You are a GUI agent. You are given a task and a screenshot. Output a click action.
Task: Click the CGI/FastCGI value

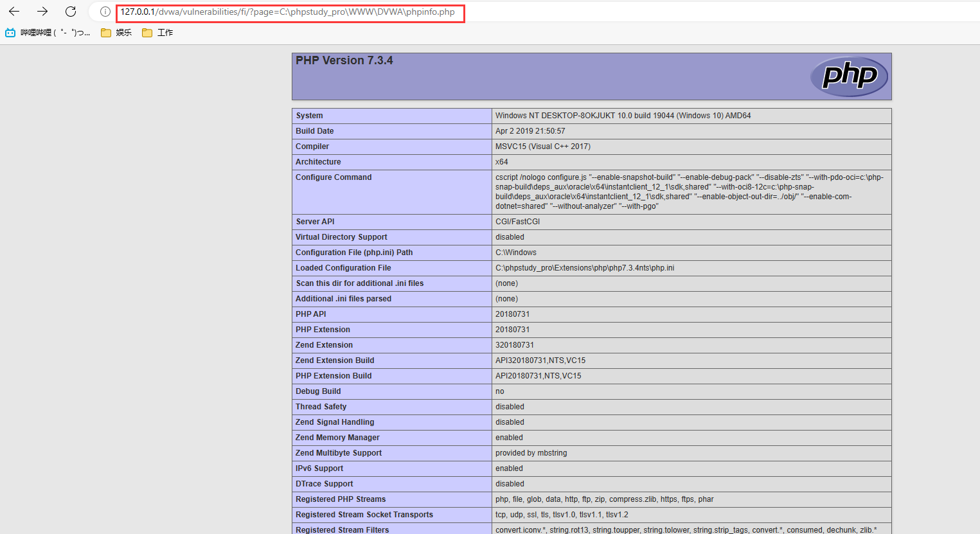click(517, 222)
